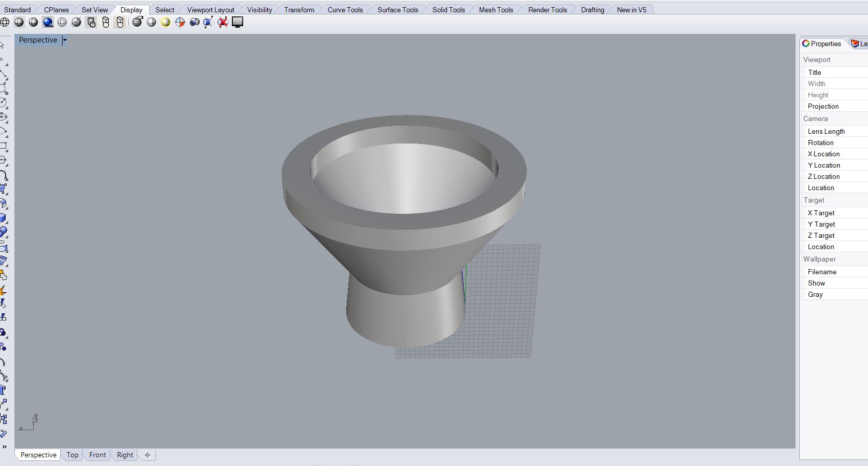
Task: Click the camera icon in Display toolbar
Action: coord(194,22)
